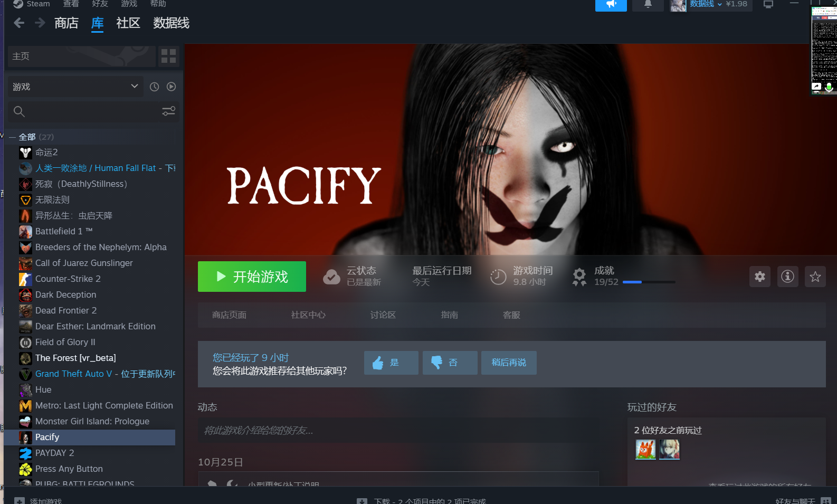Click Counter-Strike 2 game icon
The width and height of the screenshot is (837, 504).
[x=25, y=279]
